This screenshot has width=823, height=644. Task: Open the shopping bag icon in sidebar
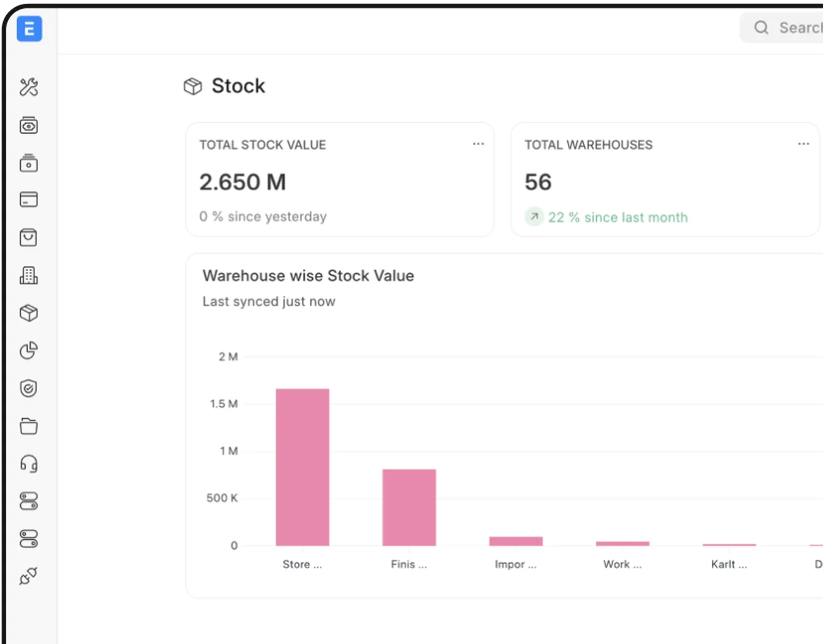(29, 237)
